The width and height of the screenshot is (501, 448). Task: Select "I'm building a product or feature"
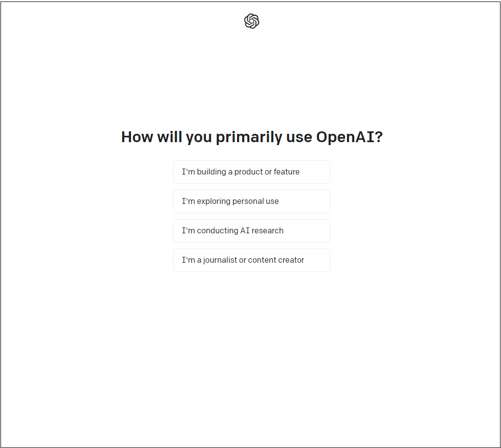[251, 172]
